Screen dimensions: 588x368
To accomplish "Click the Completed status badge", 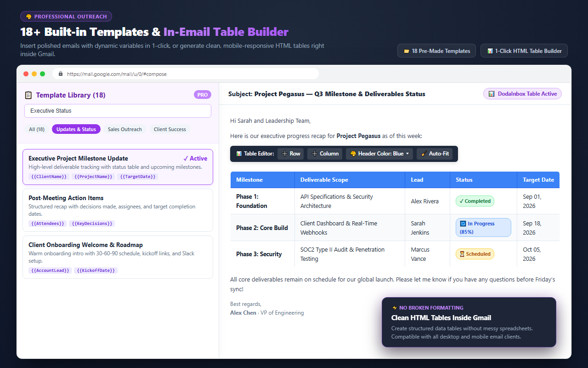I will point(475,201).
